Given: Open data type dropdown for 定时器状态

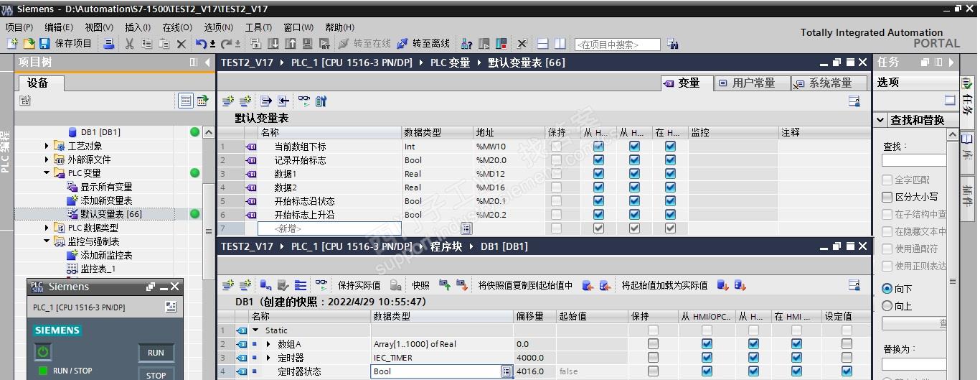Looking at the screenshot, I should [506, 371].
